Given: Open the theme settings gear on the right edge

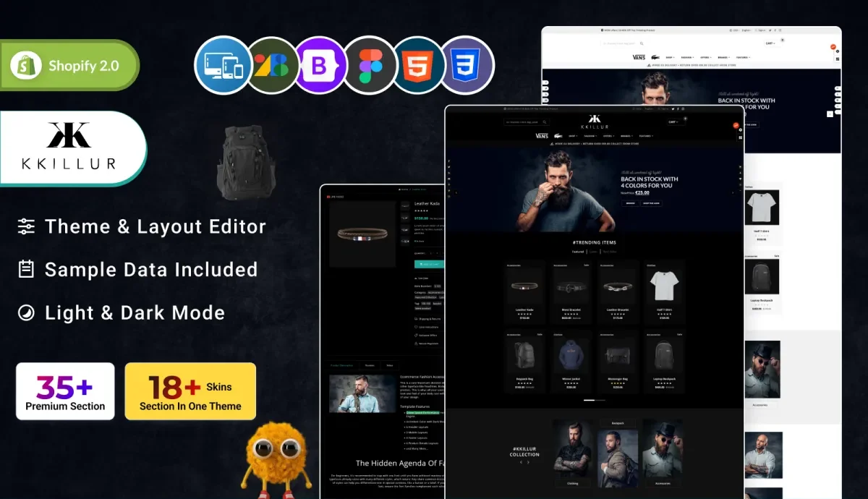Looking at the screenshot, I should (740, 129).
